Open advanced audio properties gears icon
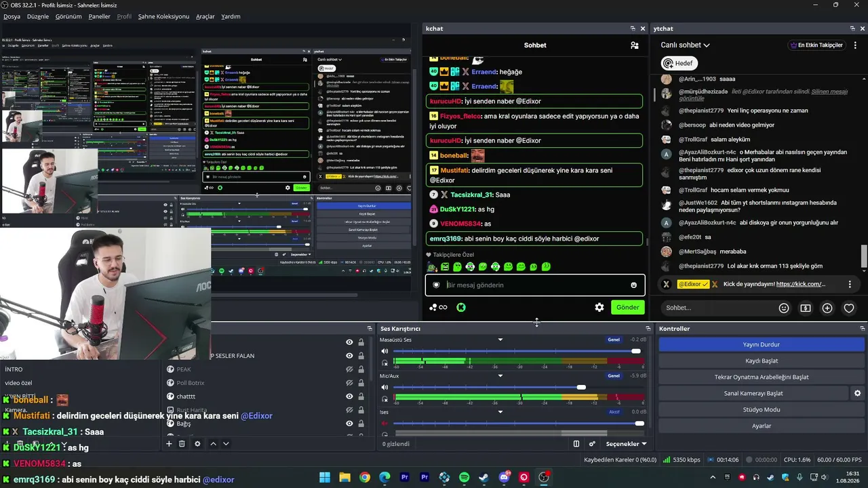The width and height of the screenshot is (868, 488). [x=592, y=444]
